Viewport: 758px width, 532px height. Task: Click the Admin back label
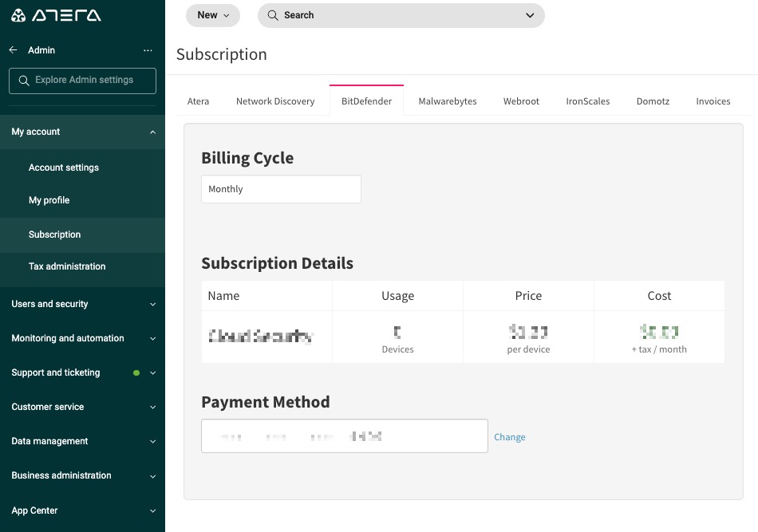coord(41,50)
